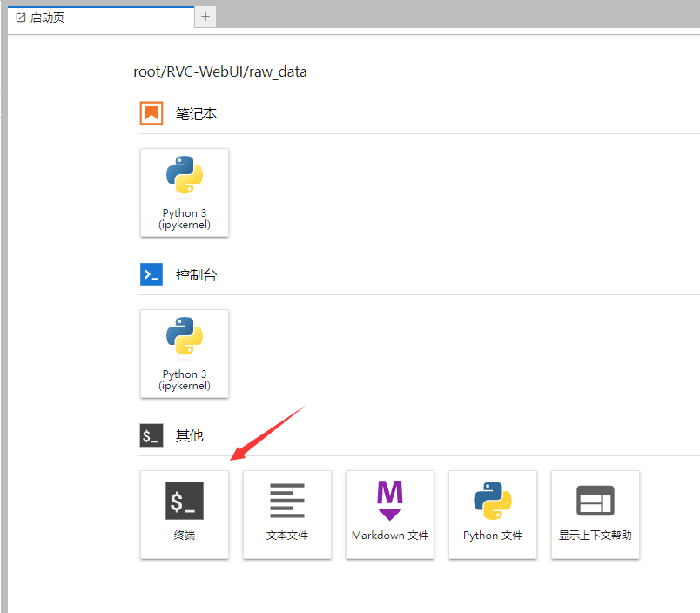Click the dark 其他 section icon
This screenshot has width=700, height=613.
click(x=151, y=435)
